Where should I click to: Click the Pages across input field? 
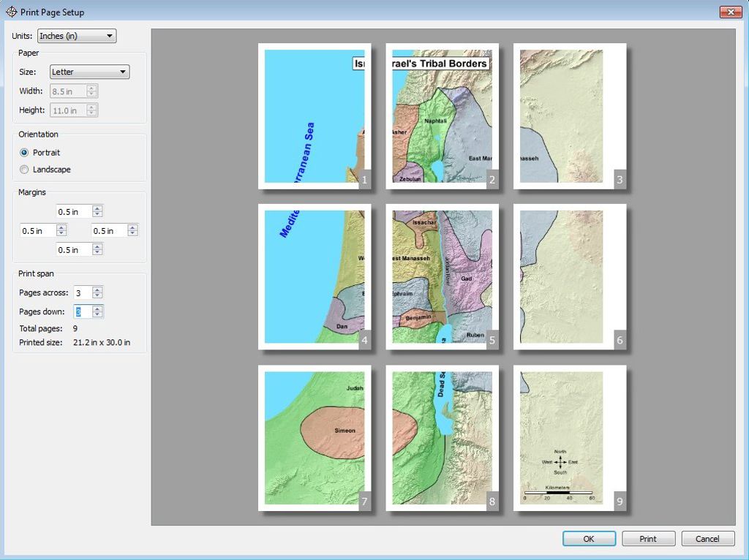(82, 292)
